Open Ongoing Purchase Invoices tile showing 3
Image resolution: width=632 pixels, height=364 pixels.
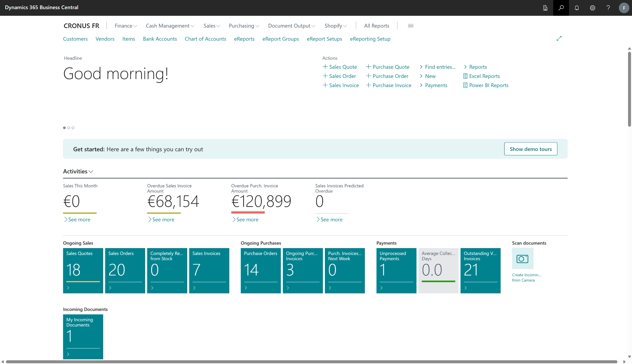click(303, 271)
